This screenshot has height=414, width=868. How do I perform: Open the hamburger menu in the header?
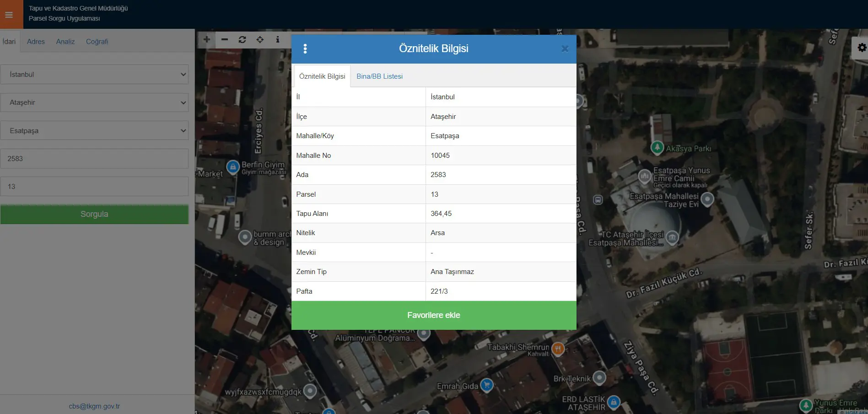9,15
